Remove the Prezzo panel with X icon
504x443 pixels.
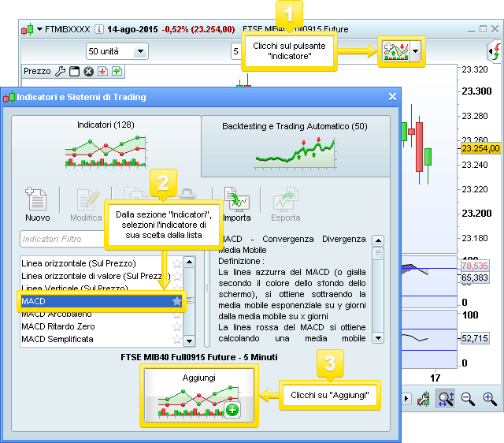88,72
